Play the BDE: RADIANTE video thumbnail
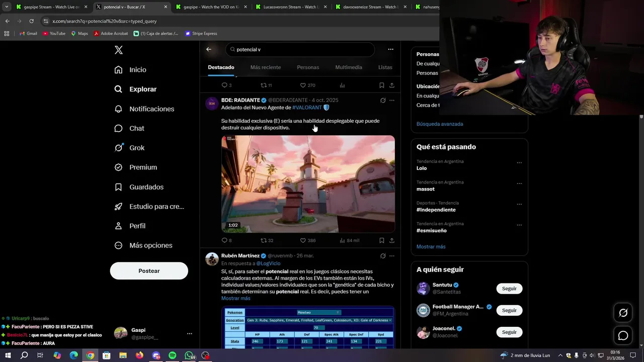The image size is (644, 362). click(x=308, y=184)
